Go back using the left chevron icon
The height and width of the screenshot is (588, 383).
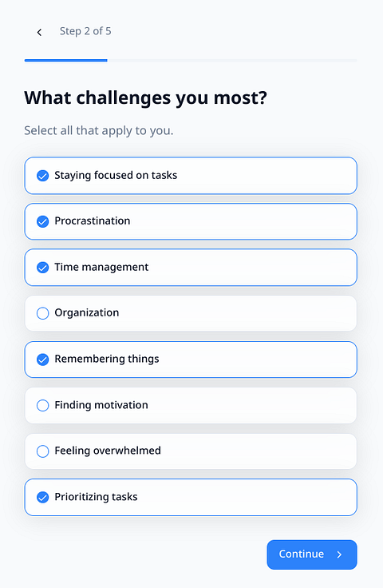tap(39, 33)
